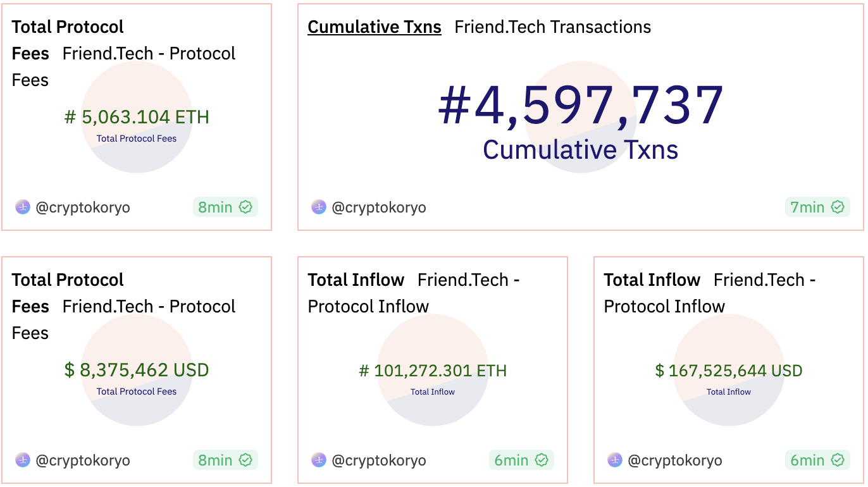Open the @cryptokoryo profile link on the Cumulative Txns card
868x487 pixels.
[x=379, y=207]
